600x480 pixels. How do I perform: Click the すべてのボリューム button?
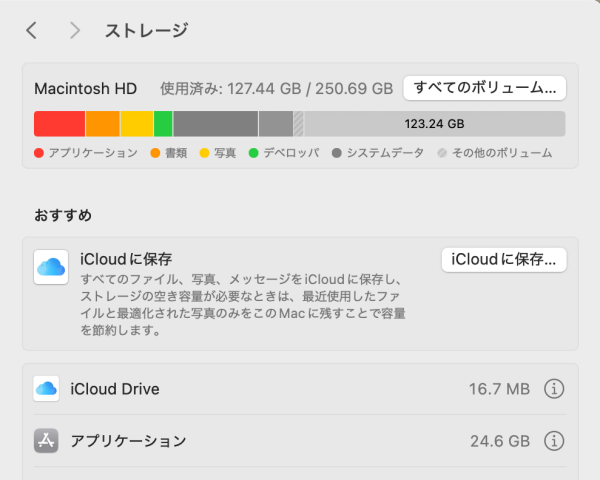[485, 88]
